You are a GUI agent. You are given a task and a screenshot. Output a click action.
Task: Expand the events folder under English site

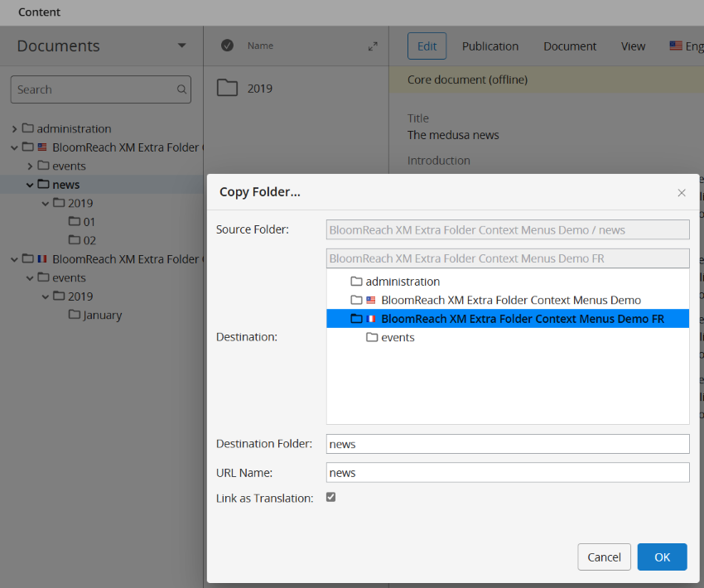[30, 166]
